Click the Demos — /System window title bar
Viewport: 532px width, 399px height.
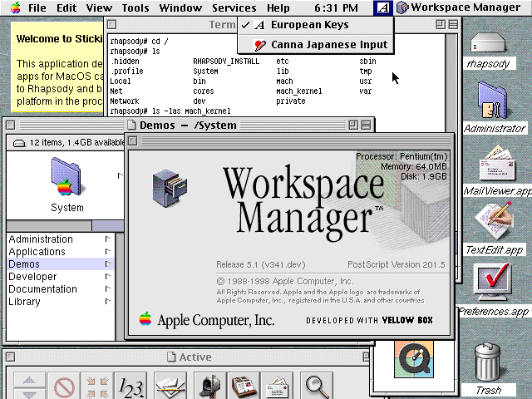tap(189, 126)
